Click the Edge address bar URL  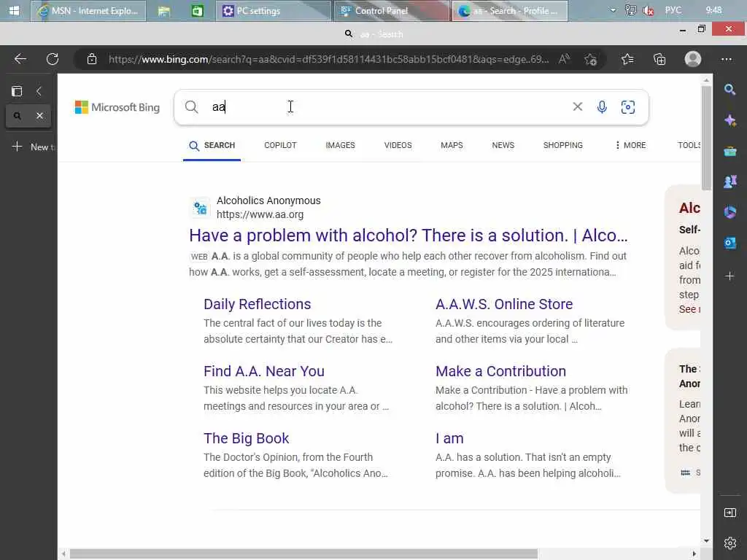[328, 60]
